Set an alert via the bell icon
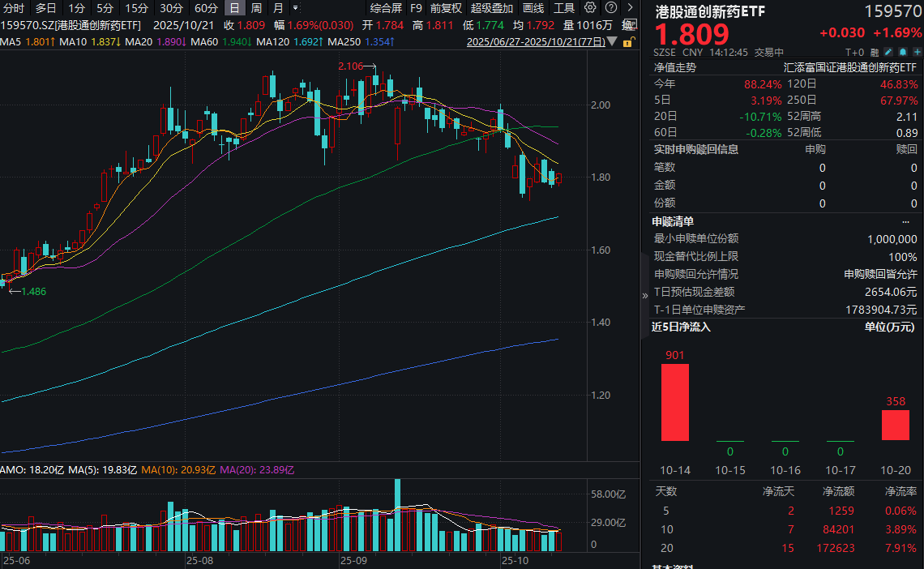The height and width of the screenshot is (569, 924). coord(902,51)
